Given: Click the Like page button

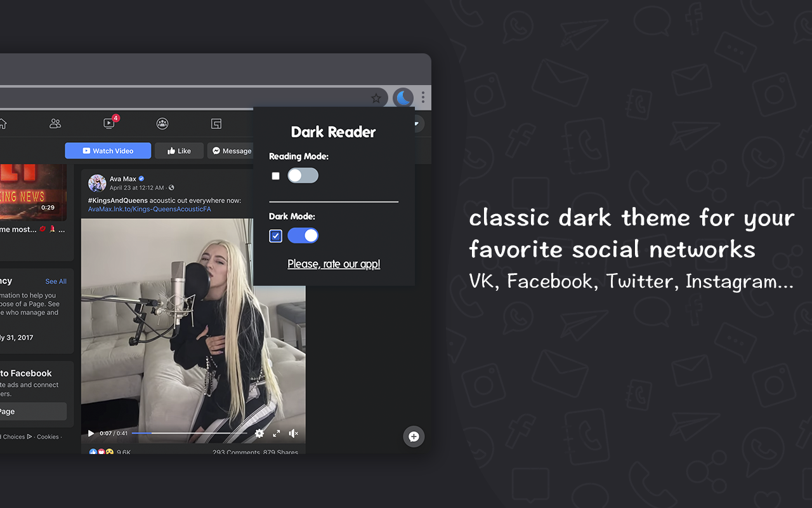Looking at the screenshot, I should (179, 150).
